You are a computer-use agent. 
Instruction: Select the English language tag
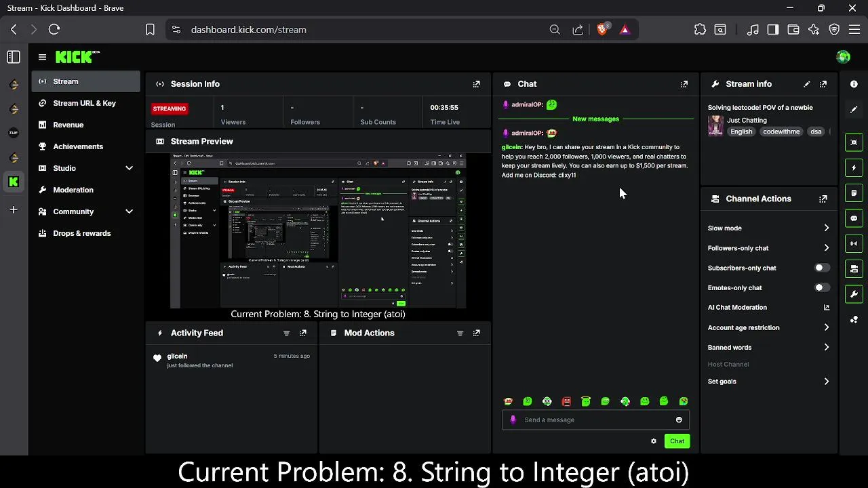click(x=741, y=131)
